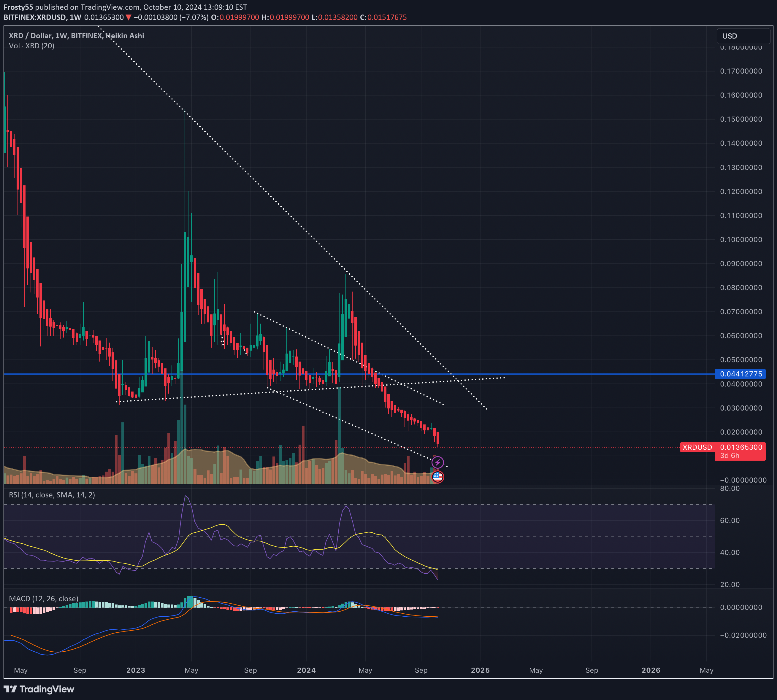Click the red down-triangle price change indicator
777x700 pixels.
point(129,17)
